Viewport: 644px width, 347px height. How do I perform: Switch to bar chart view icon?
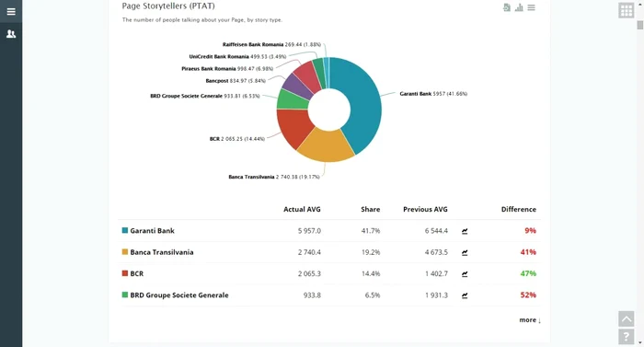point(519,7)
